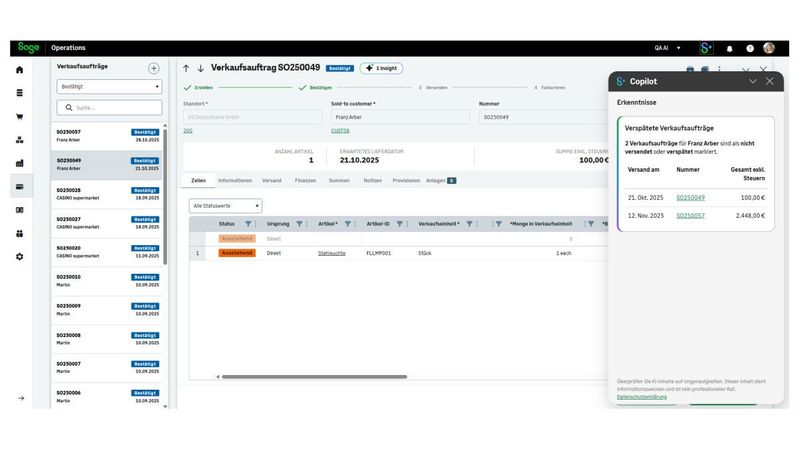The height and width of the screenshot is (449, 799).
Task: Open the stacked boxes icon in the sidebar
Action: point(19,140)
